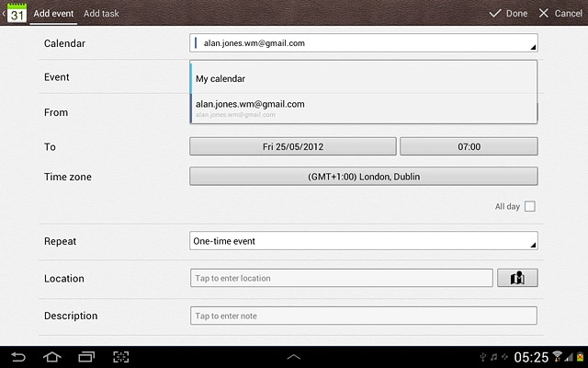588x368 pixels.
Task: Expand the mini apps tray arrow
Action: [x=293, y=356]
